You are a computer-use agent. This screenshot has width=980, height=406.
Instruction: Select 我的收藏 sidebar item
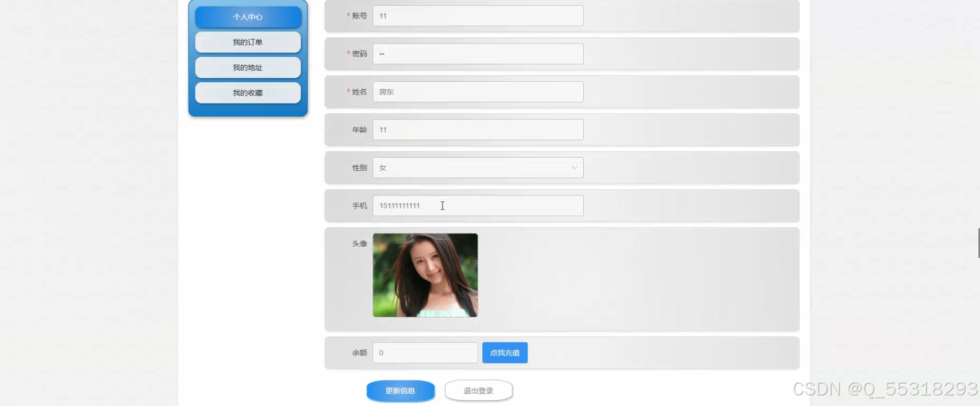248,93
